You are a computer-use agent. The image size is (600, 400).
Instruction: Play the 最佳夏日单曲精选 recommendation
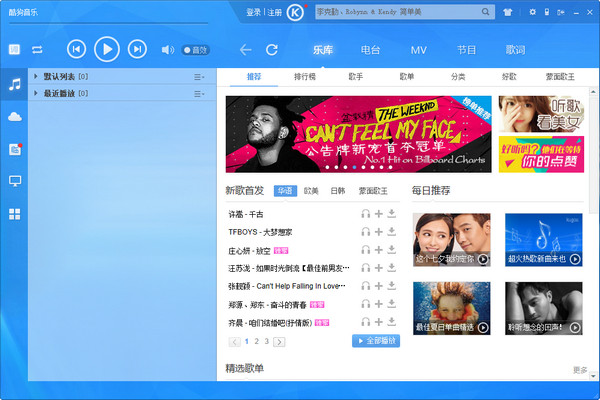pos(452,308)
